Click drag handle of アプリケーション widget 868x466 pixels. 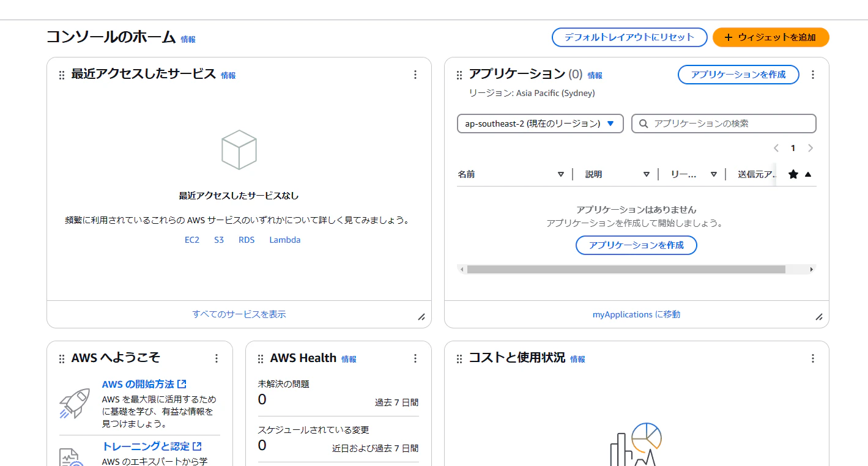(x=459, y=75)
